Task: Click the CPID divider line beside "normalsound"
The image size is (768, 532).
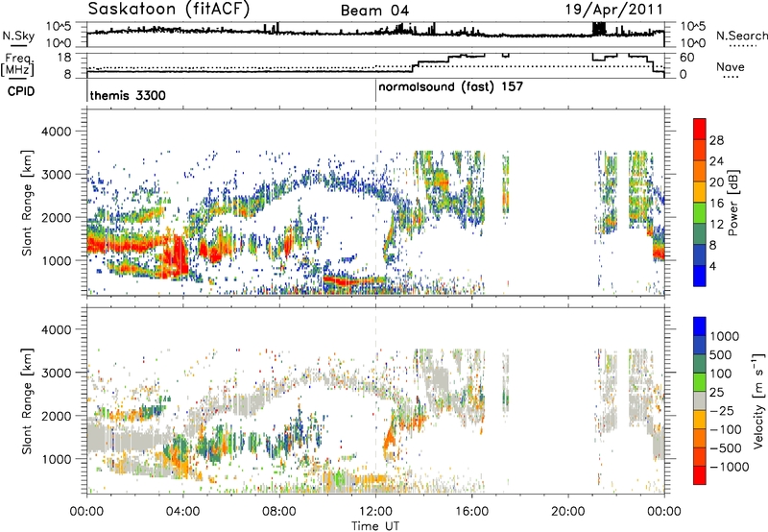Action: [x=375, y=90]
